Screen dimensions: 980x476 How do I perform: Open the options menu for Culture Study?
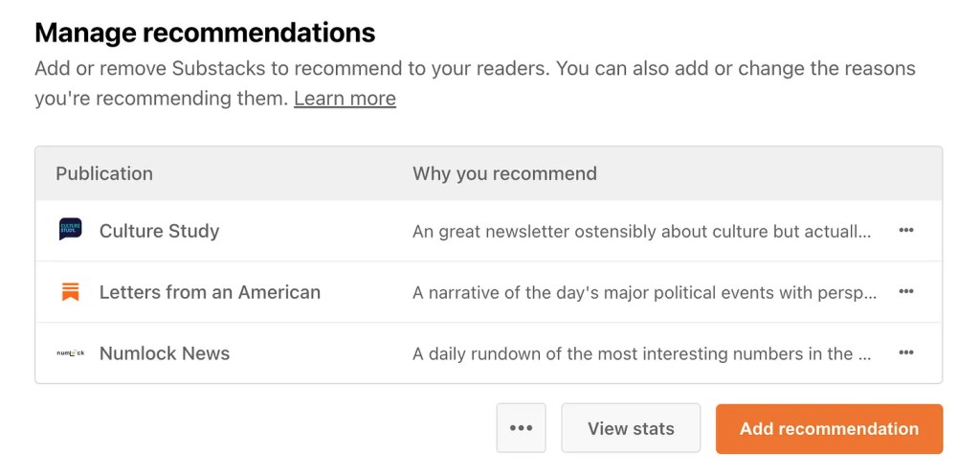905,231
